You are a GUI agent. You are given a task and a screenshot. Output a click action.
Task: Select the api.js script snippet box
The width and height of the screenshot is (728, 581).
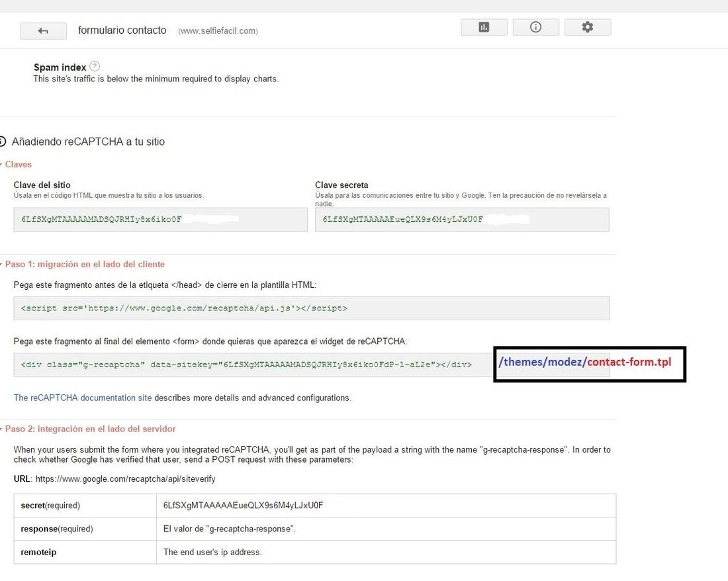click(312, 308)
